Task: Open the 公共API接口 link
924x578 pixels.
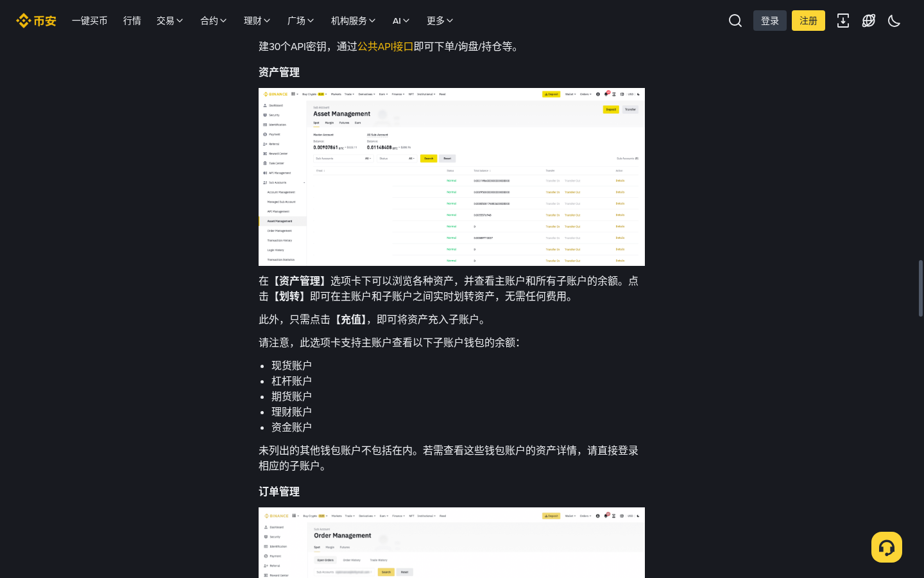Action: [x=386, y=46]
